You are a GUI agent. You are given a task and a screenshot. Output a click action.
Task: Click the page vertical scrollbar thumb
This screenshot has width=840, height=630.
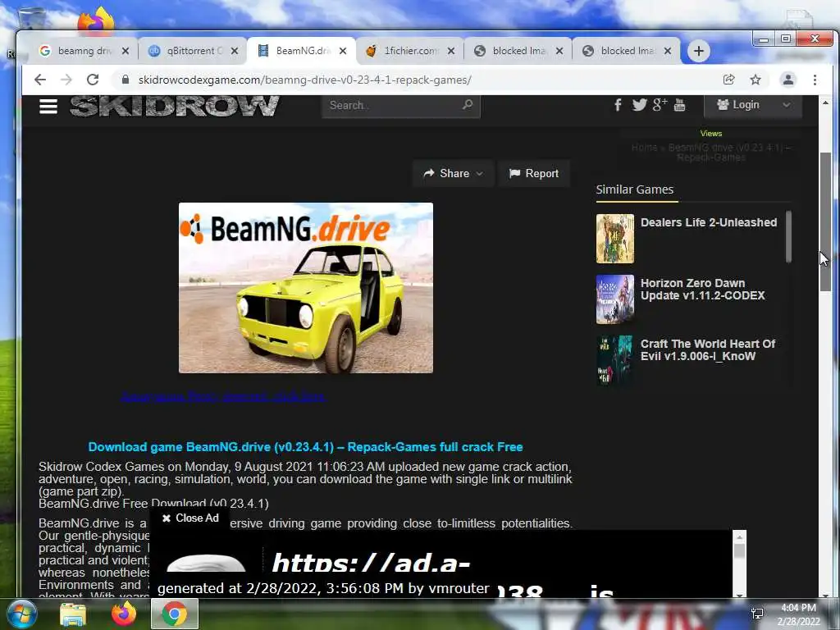click(825, 222)
